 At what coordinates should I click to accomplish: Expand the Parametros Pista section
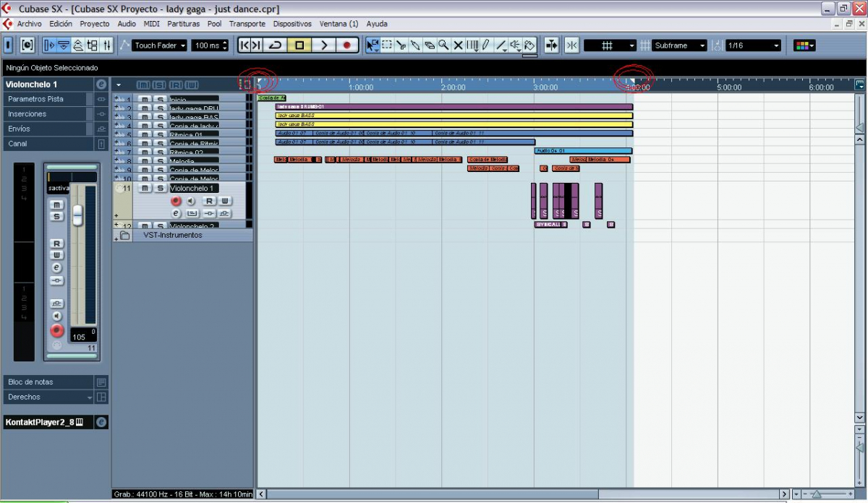(48, 99)
